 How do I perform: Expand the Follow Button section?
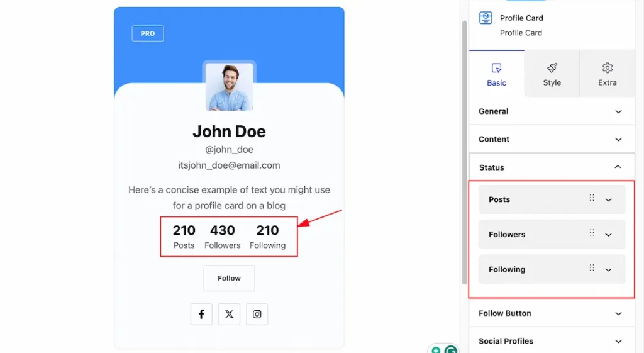(552, 313)
